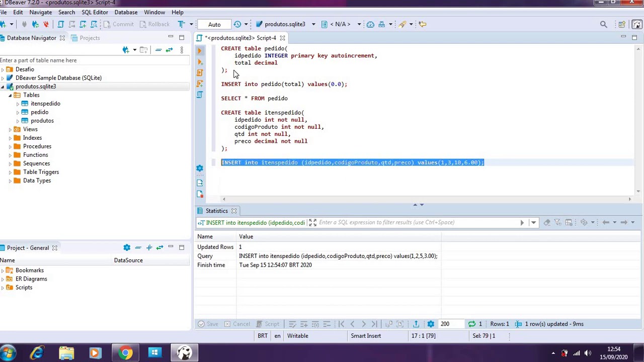Image resolution: width=644 pixels, height=362 pixels.
Task: Expand the itenspedido table node
Action: click(x=18, y=104)
